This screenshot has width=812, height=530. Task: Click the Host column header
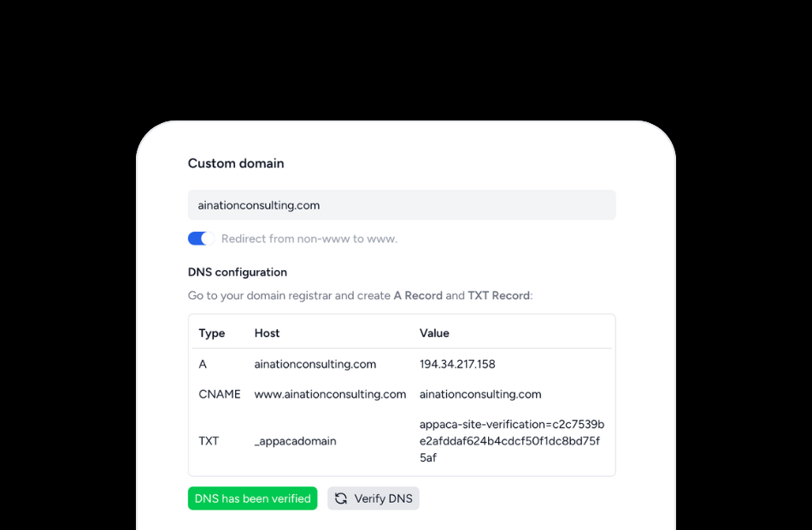267,333
